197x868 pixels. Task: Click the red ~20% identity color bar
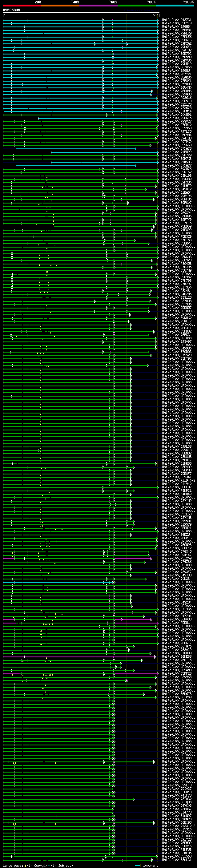[22, 6]
